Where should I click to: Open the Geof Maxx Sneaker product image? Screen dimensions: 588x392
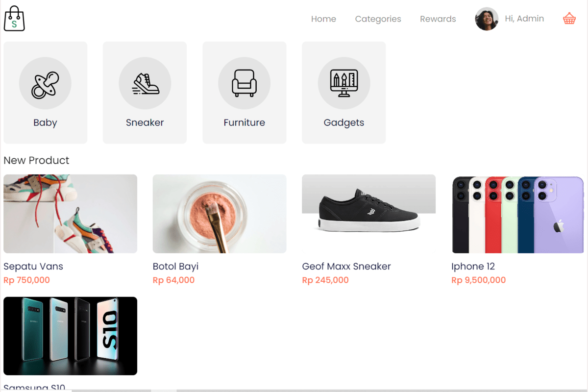[x=368, y=214]
